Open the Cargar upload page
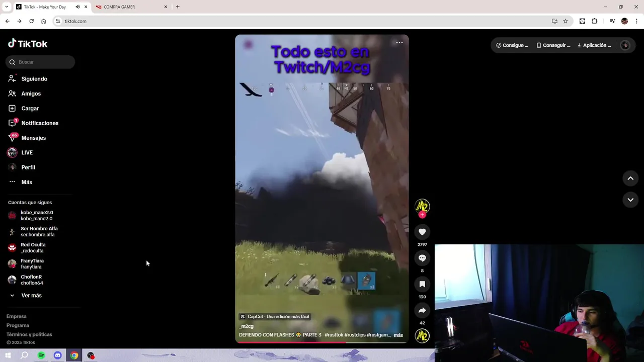Screen dimensions: 644x362 24,108
